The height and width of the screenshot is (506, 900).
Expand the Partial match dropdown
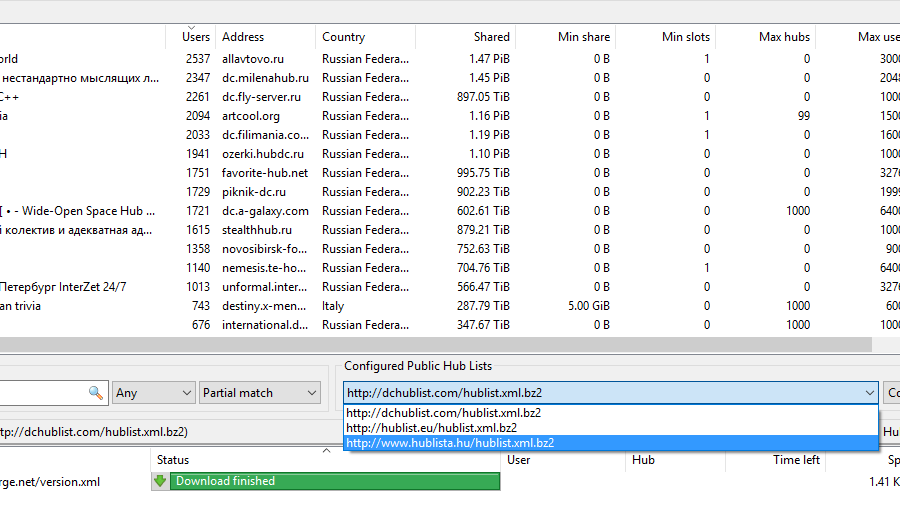pyautogui.click(x=259, y=393)
